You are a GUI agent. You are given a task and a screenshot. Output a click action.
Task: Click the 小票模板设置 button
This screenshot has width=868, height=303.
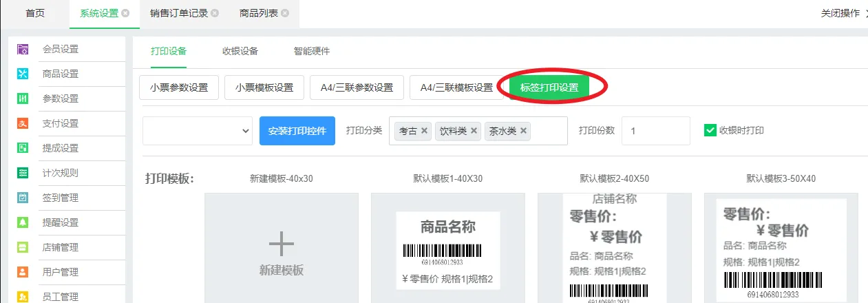click(x=264, y=87)
